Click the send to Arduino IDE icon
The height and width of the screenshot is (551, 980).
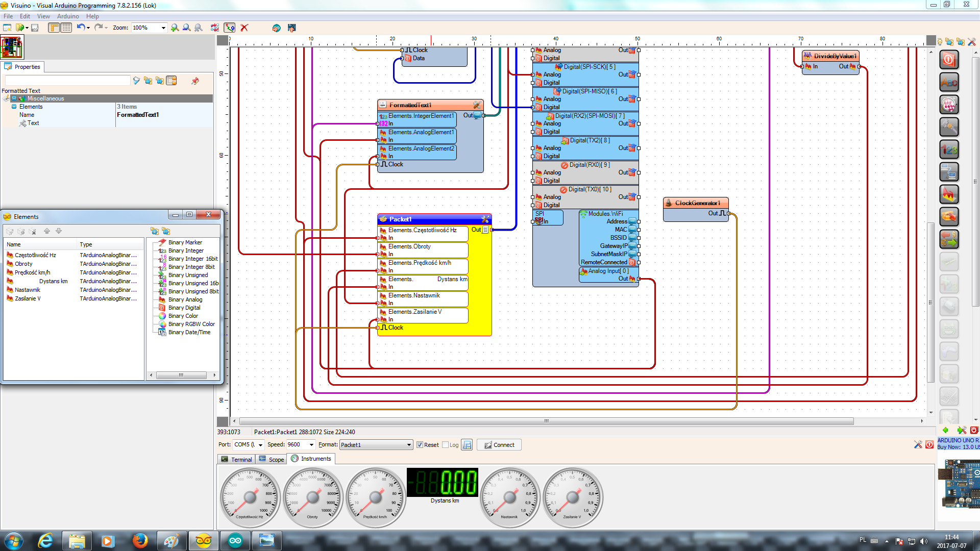[277, 28]
